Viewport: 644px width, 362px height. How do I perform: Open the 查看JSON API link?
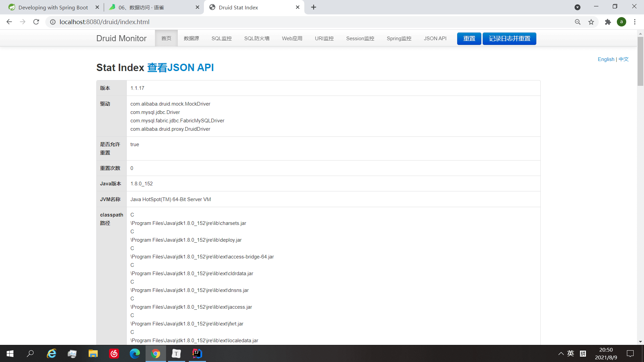click(180, 67)
